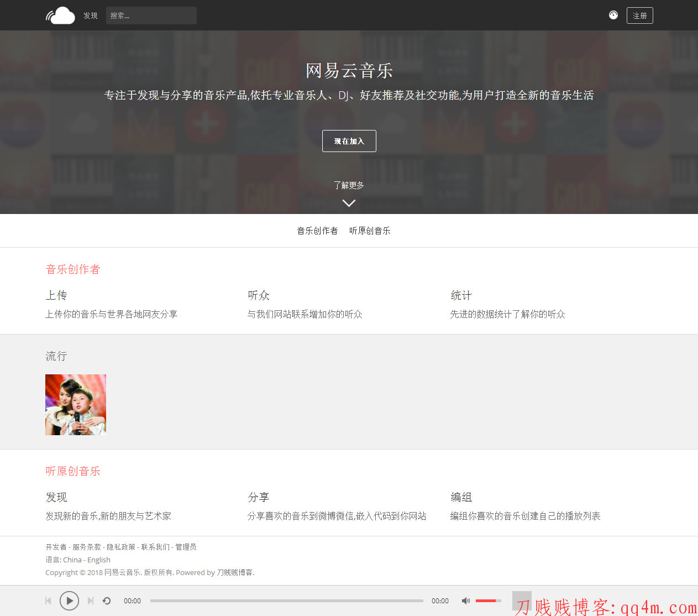Select China as the language
This screenshot has width=698, height=616.
(72, 560)
